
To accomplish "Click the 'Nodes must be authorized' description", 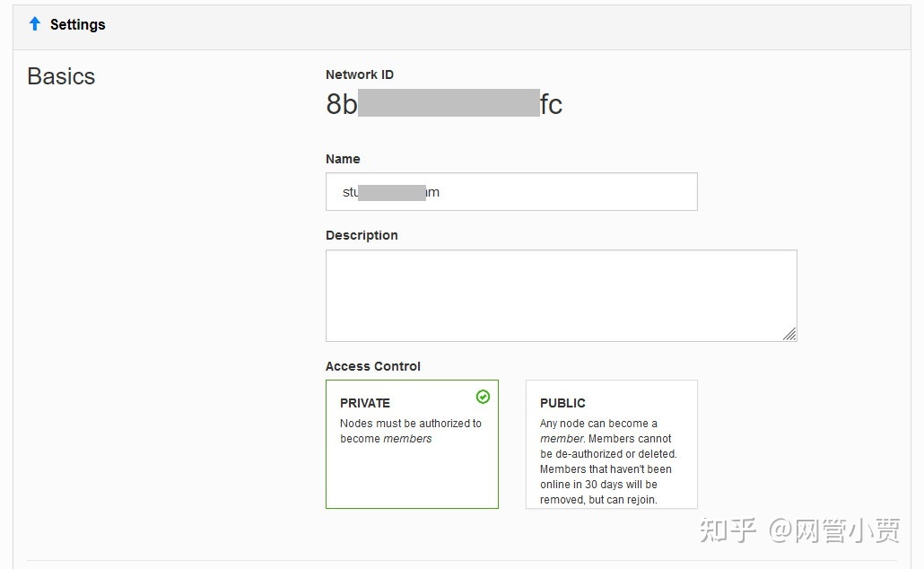I will point(410,431).
